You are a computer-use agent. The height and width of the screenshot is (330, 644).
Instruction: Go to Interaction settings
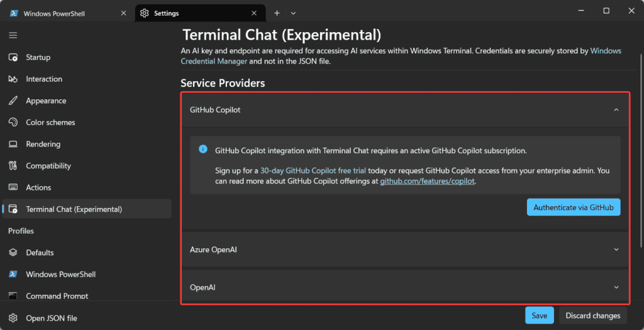tap(87, 79)
